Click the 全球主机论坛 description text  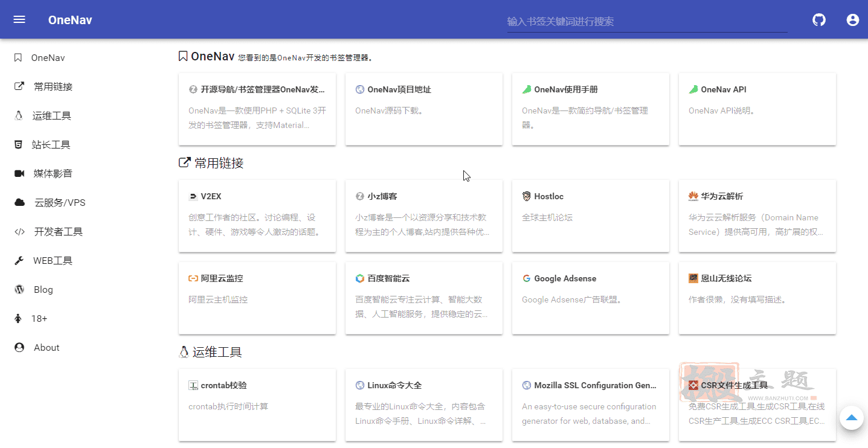click(547, 217)
